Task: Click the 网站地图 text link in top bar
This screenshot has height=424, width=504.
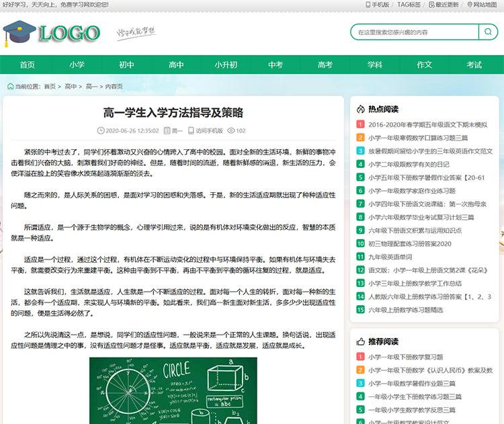Action: [485, 5]
